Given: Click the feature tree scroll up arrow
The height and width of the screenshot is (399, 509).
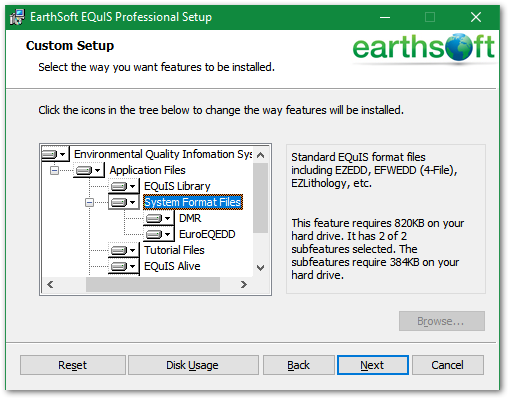Looking at the screenshot, I should coord(261,155).
